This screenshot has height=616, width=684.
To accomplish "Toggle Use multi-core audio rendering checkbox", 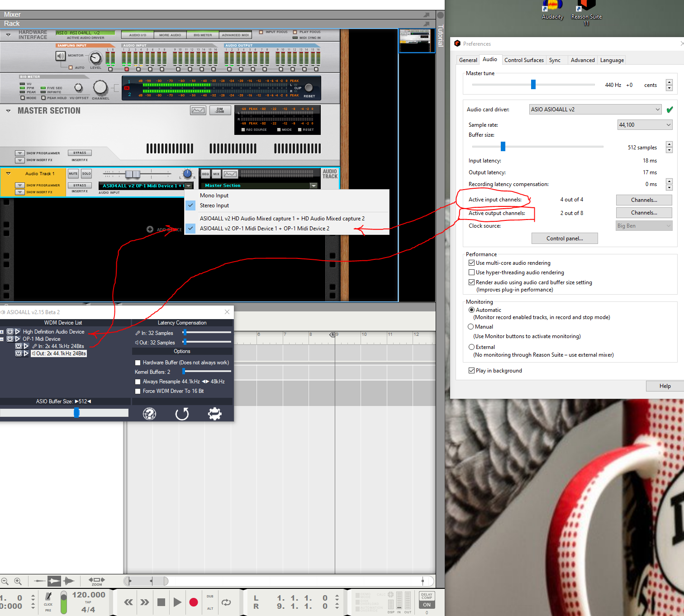I will pyautogui.click(x=472, y=263).
